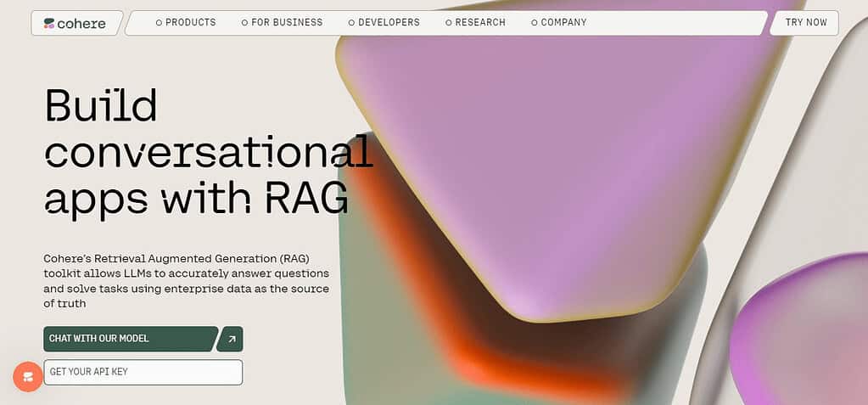Click the Try Now button
The height and width of the screenshot is (405, 868).
805,23
